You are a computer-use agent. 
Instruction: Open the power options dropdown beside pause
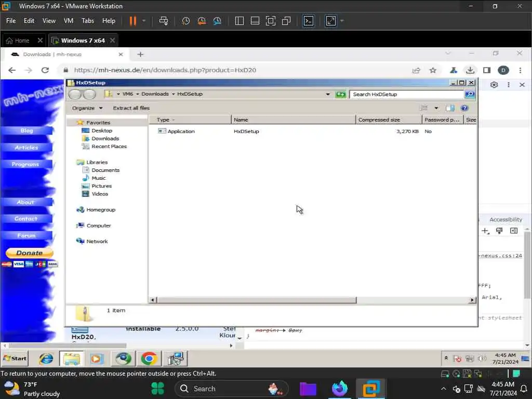144,21
